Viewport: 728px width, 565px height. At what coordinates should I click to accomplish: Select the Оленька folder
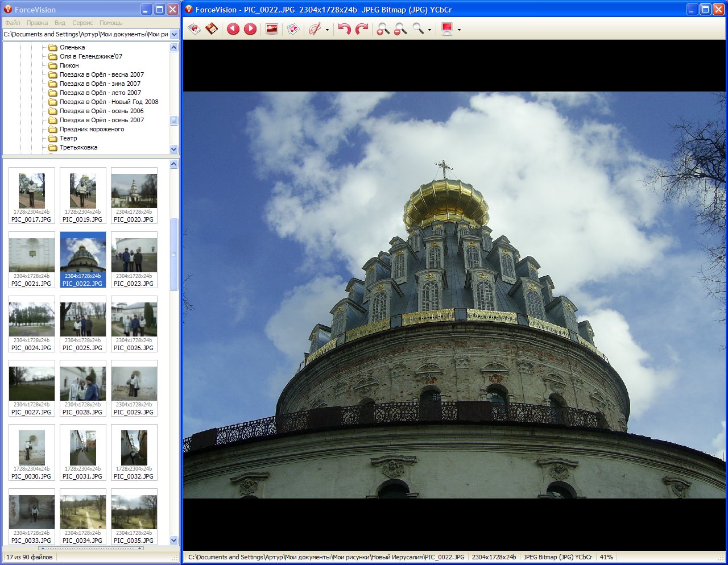coord(72,47)
